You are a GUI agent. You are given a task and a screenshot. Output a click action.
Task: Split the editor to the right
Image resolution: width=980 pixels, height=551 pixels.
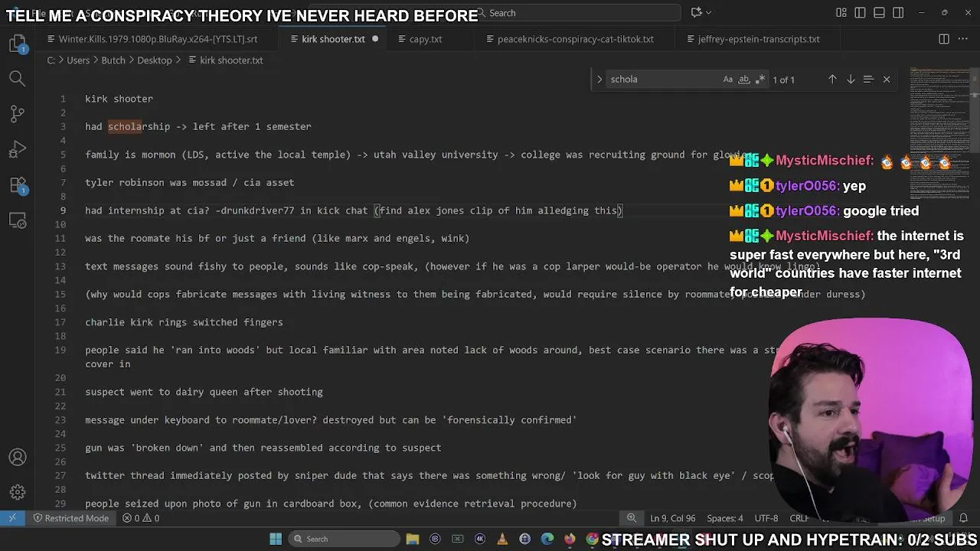click(x=944, y=39)
